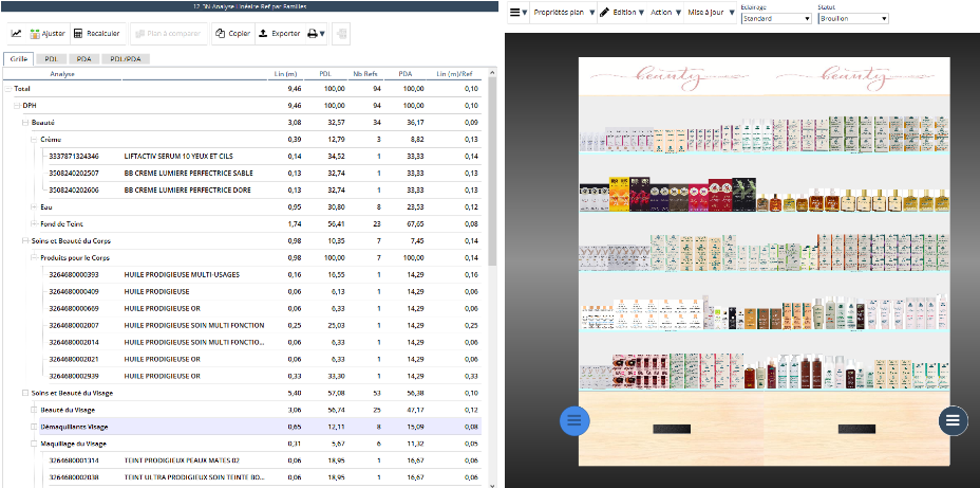Click the left black label on base
This screenshot has height=488, width=980.
[x=671, y=429]
